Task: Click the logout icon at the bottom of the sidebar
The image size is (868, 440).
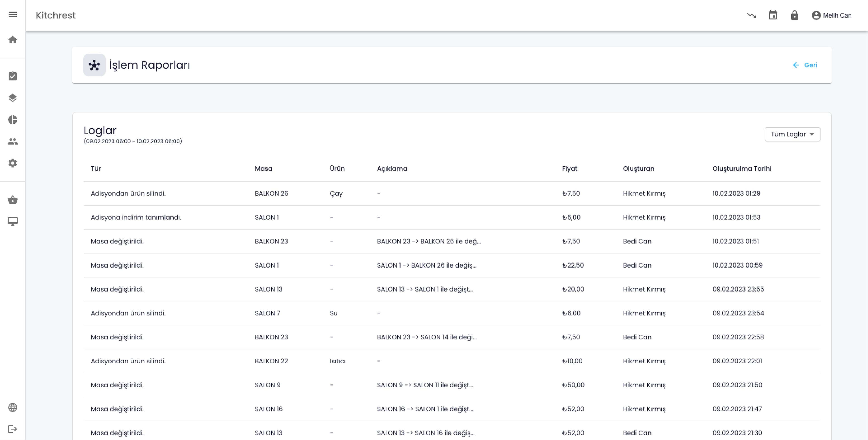Action: tap(12, 429)
